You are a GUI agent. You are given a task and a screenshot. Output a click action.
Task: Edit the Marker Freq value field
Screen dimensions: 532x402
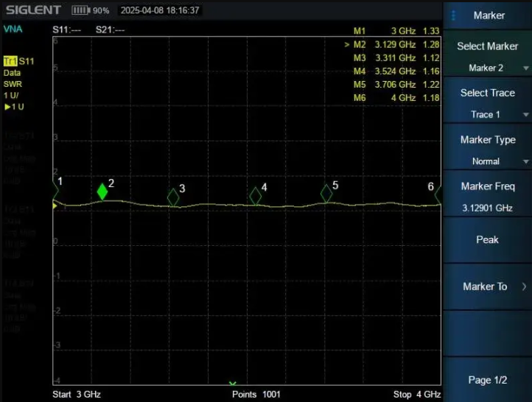[x=487, y=197]
